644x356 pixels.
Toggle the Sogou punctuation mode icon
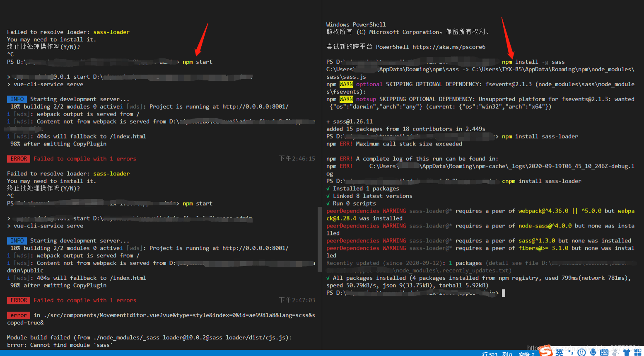point(571,353)
